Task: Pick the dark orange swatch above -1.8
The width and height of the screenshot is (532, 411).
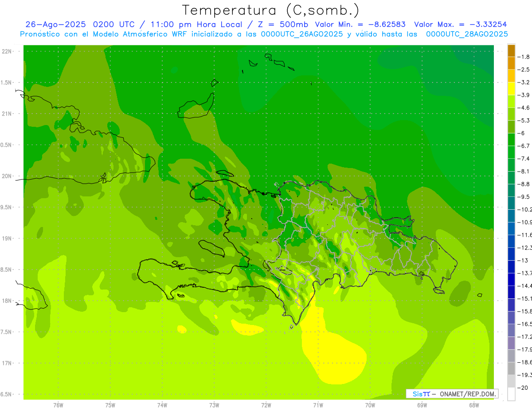Action: (x=511, y=51)
